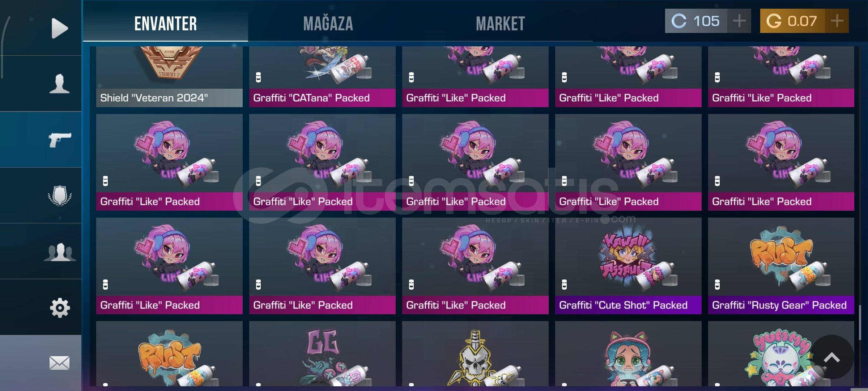The height and width of the screenshot is (391, 868).
Task: Open the mail envelope icon
Action: [59, 363]
